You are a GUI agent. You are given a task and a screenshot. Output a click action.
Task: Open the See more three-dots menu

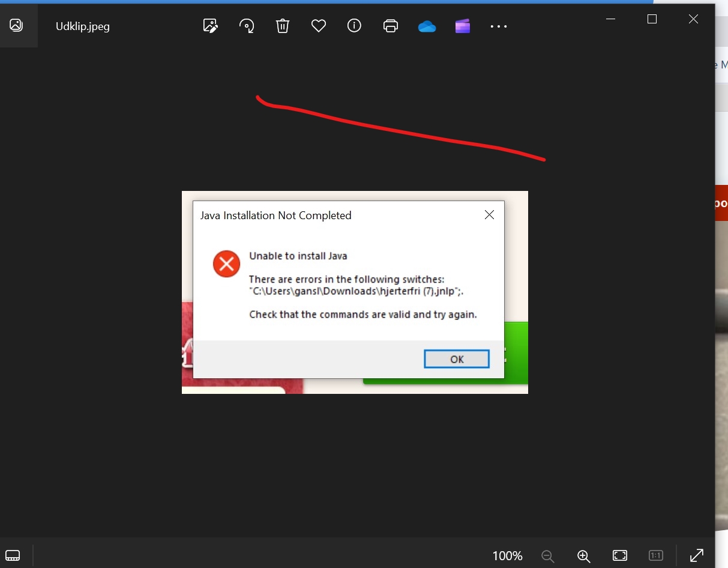[499, 26]
